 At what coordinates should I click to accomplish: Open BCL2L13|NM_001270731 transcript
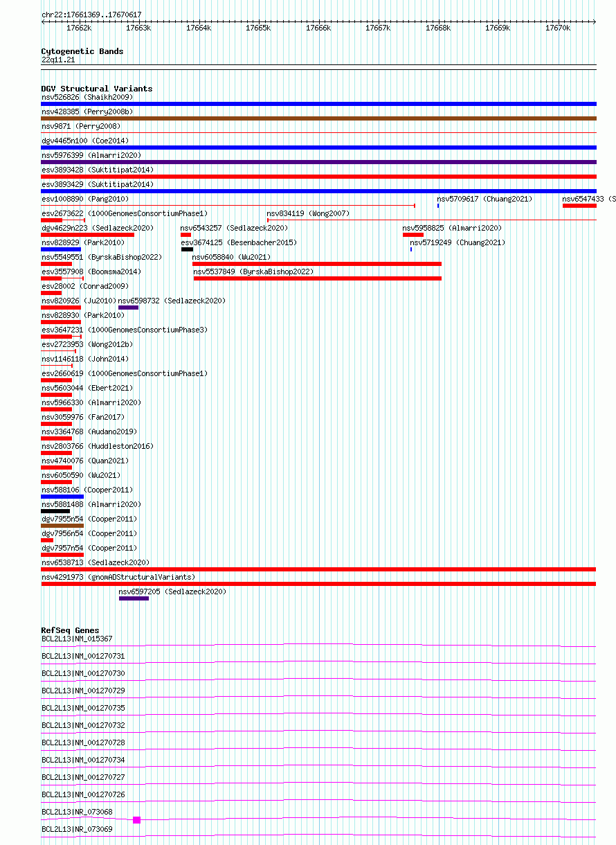[x=83, y=656]
